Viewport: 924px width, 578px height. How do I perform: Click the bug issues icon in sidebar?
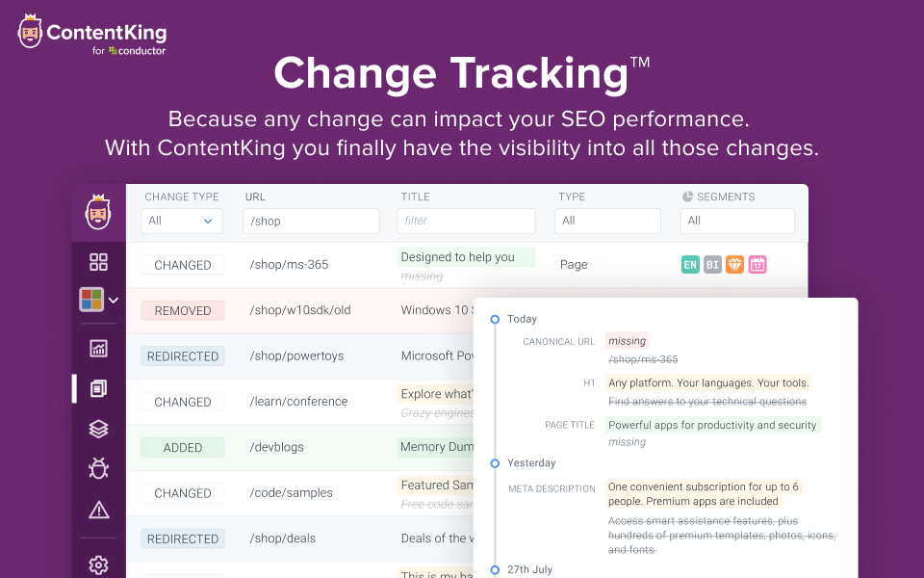[98, 469]
